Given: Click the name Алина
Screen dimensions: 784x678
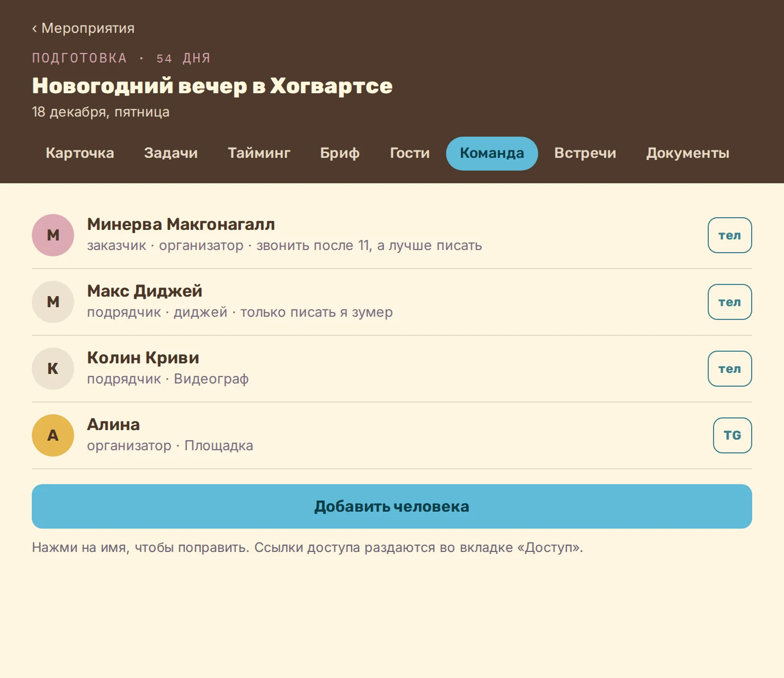Looking at the screenshot, I should pyautogui.click(x=113, y=424).
